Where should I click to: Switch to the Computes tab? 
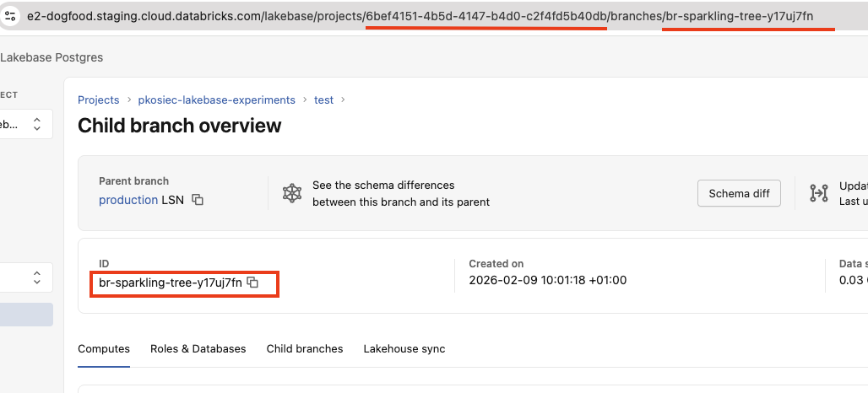[x=104, y=348]
